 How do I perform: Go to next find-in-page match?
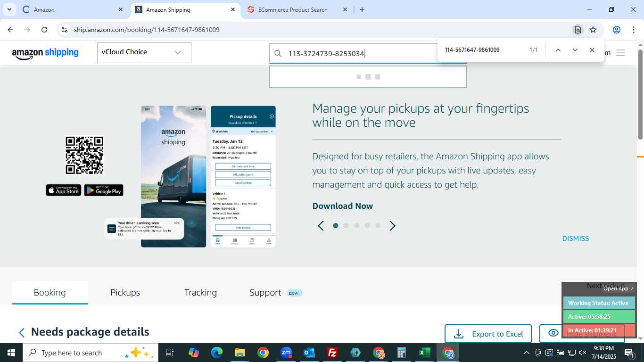(x=575, y=50)
